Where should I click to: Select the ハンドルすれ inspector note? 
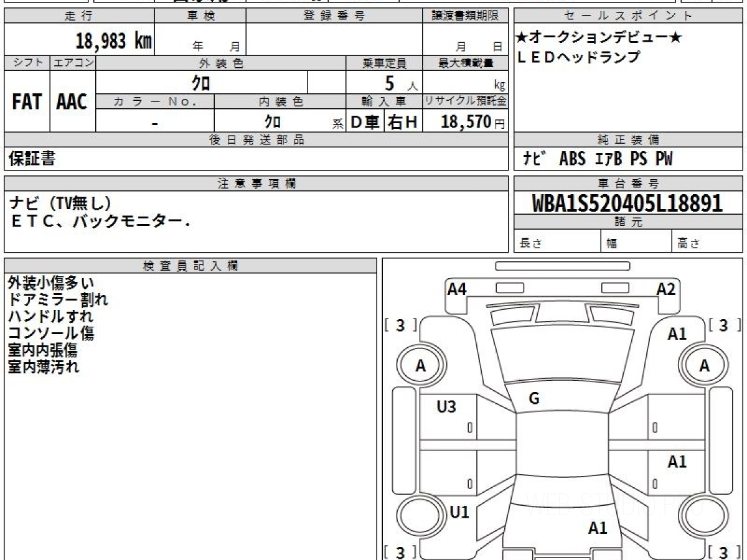(x=51, y=317)
